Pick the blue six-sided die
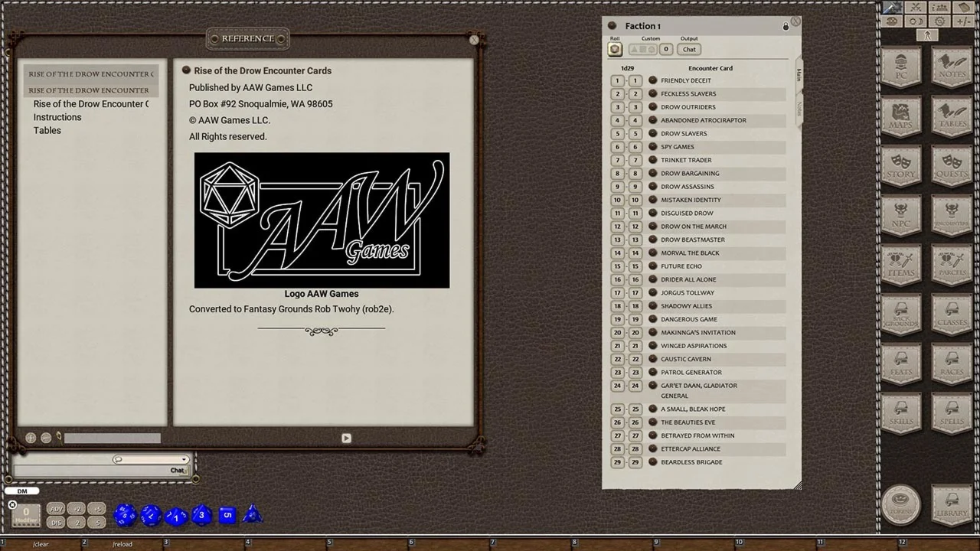Image resolution: width=980 pixels, height=551 pixels. [227, 515]
